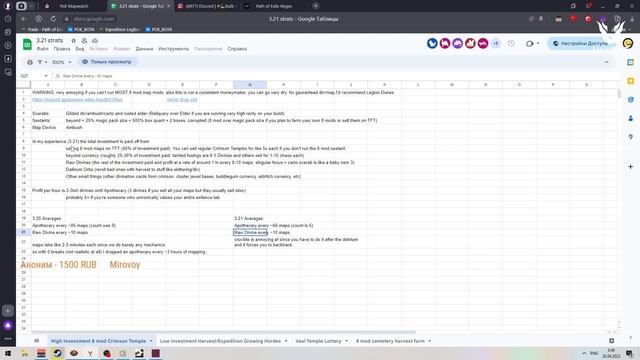The image size is (640, 360).
Task: Open the filter views icon
Action: point(40,62)
